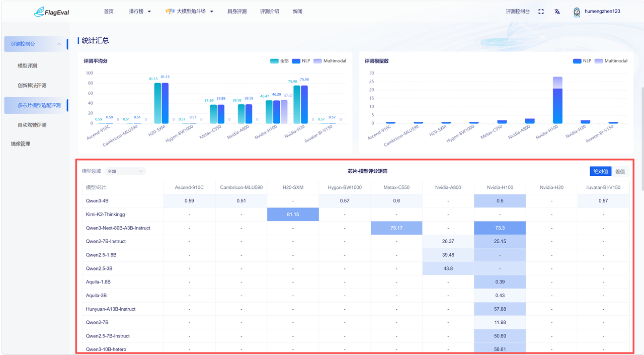Toggle NLP legend in 评测模型数 chart
The width and height of the screenshot is (644, 355).
[582, 61]
